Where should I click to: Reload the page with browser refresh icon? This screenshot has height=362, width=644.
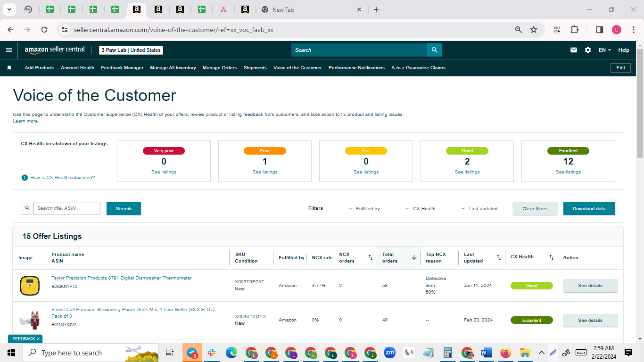(44, 30)
